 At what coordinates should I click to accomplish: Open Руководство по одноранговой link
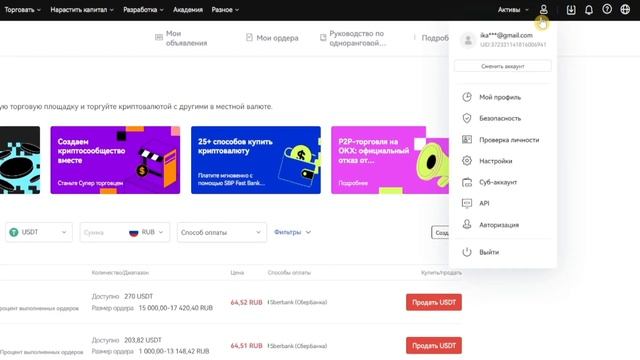(x=353, y=38)
